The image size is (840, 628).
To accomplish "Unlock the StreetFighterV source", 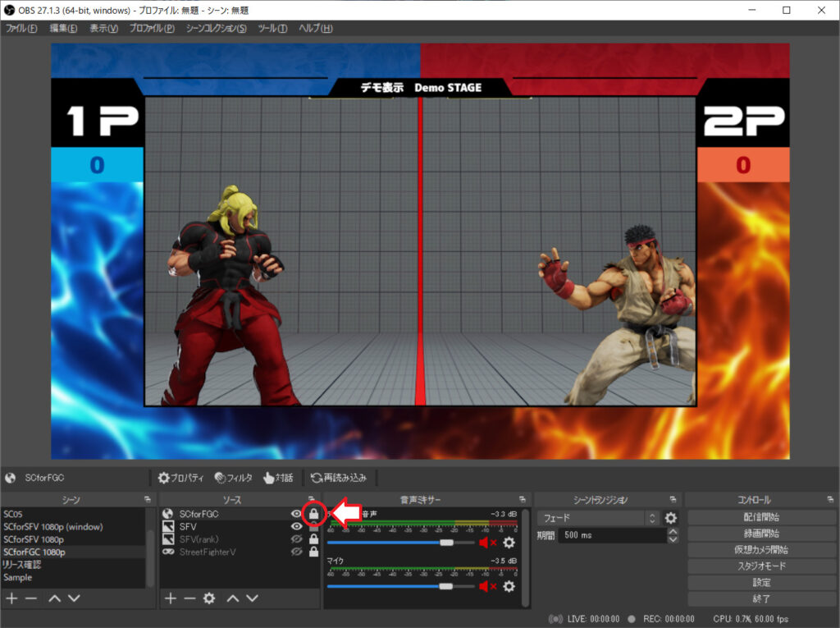I will (314, 552).
